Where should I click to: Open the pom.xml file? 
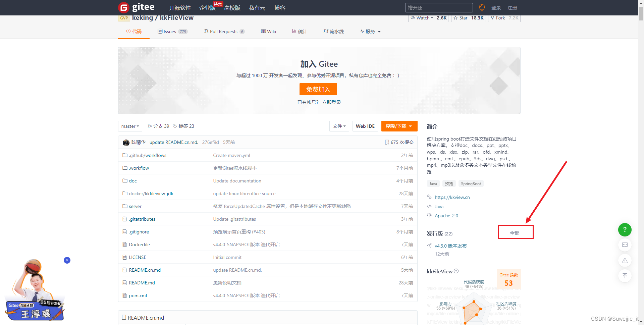138,295
